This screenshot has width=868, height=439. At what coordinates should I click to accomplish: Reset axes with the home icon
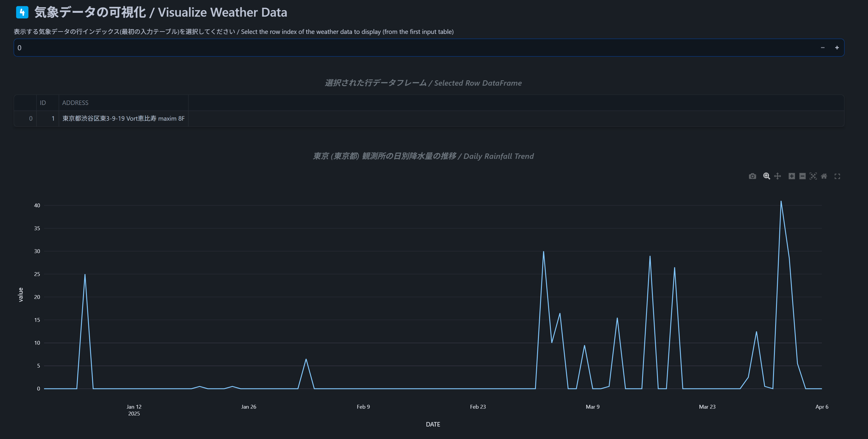[824, 176]
